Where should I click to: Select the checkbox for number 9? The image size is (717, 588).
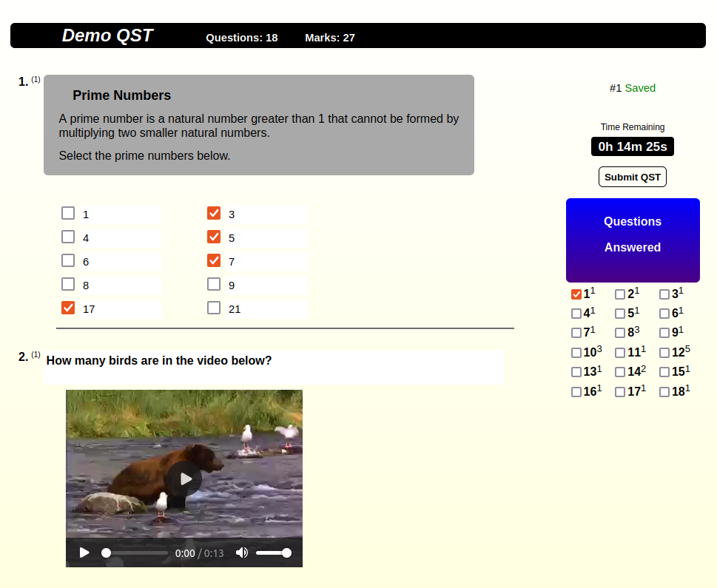point(214,285)
